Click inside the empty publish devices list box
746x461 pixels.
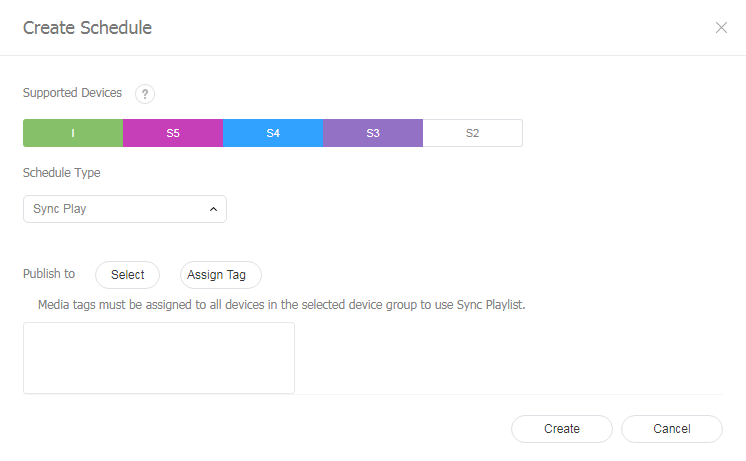pos(159,357)
